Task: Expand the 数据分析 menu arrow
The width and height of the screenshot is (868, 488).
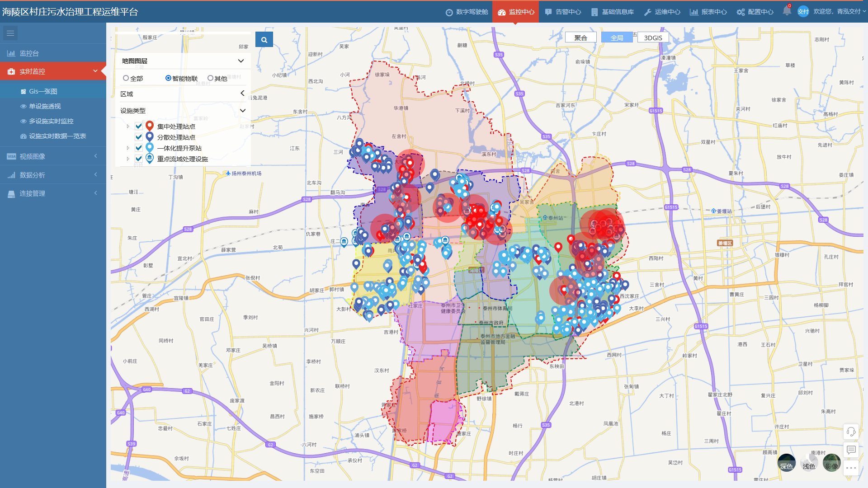Action: pos(95,174)
